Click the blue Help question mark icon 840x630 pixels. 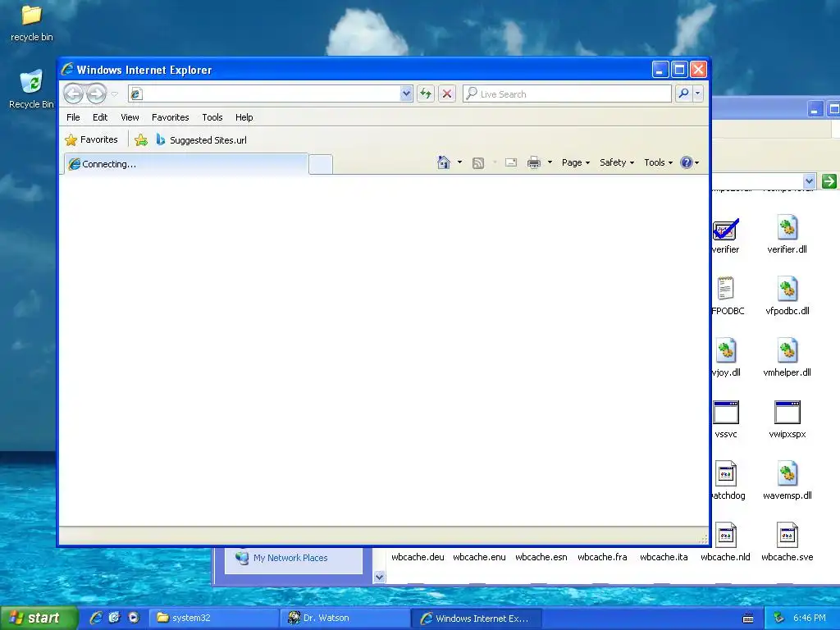(x=687, y=162)
